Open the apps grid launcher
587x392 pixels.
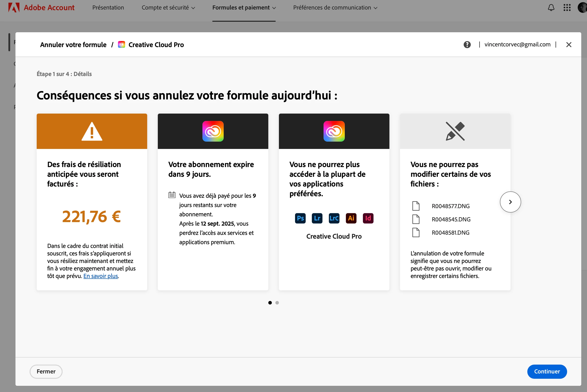tap(567, 8)
